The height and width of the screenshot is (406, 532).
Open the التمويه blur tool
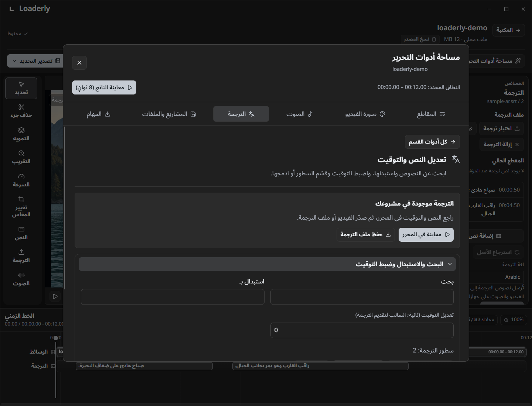tap(21, 134)
